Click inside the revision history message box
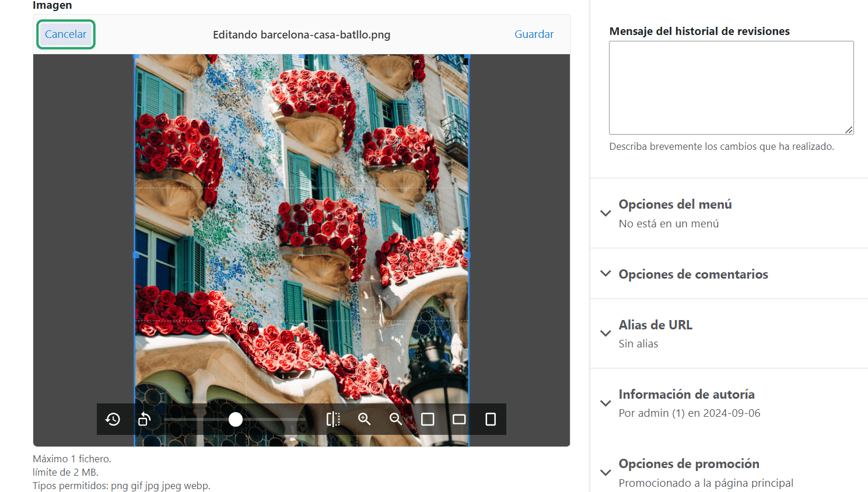868x492 pixels. point(731,87)
